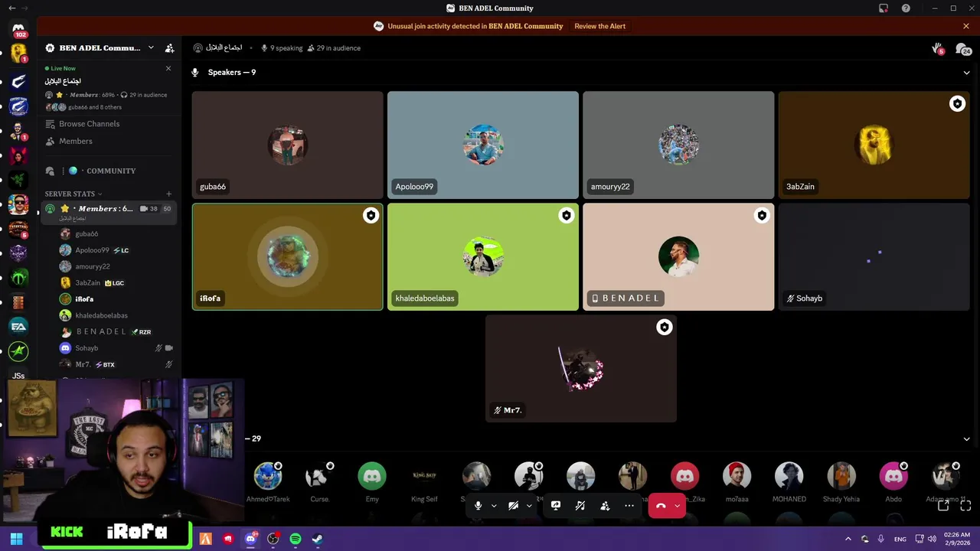Click the plus icon to add channel in SERVER STATS
Screen dimensions: 980x551
point(169,194)
